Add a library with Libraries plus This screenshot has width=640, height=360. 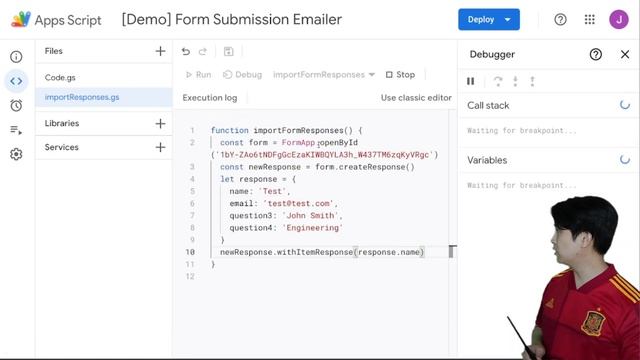(x=160, y=123)
